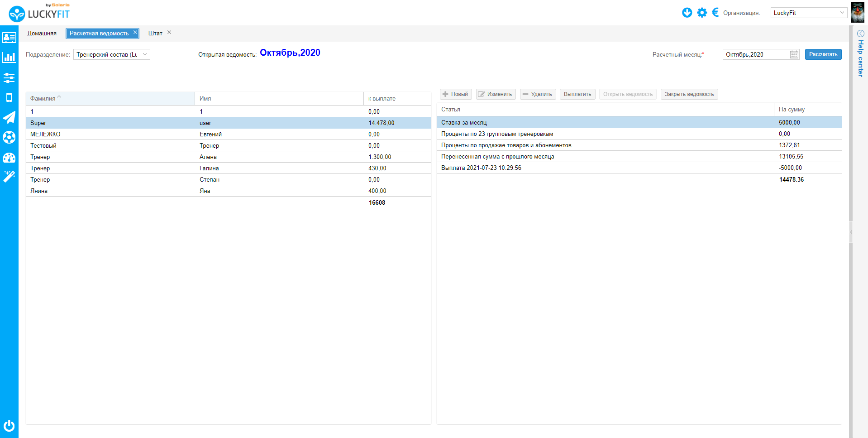Open the dashboard gauge sidebar icon
This screenshot has height=438, width=868.
(x=9, y=157)
